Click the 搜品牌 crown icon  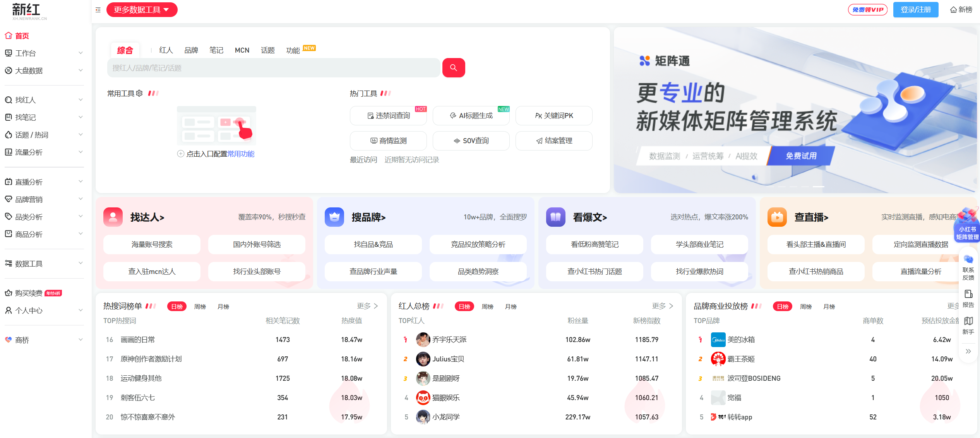click(x=334, y=217)
